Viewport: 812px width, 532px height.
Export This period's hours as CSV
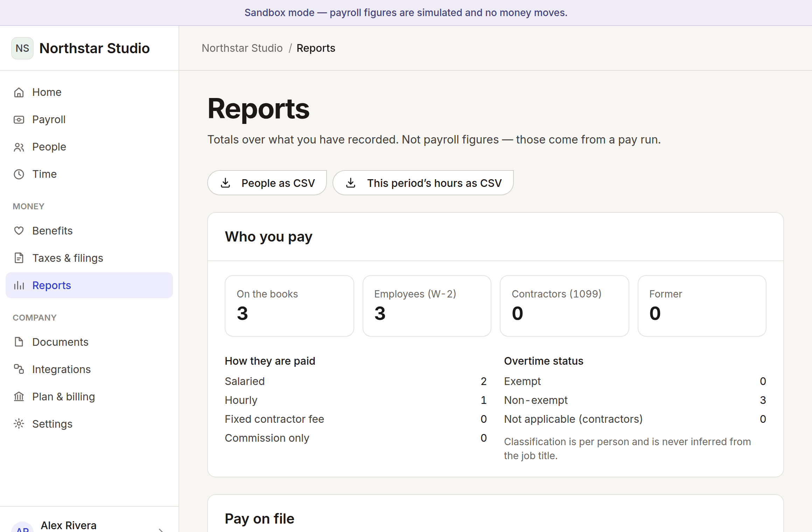click(x=423, y=183)
